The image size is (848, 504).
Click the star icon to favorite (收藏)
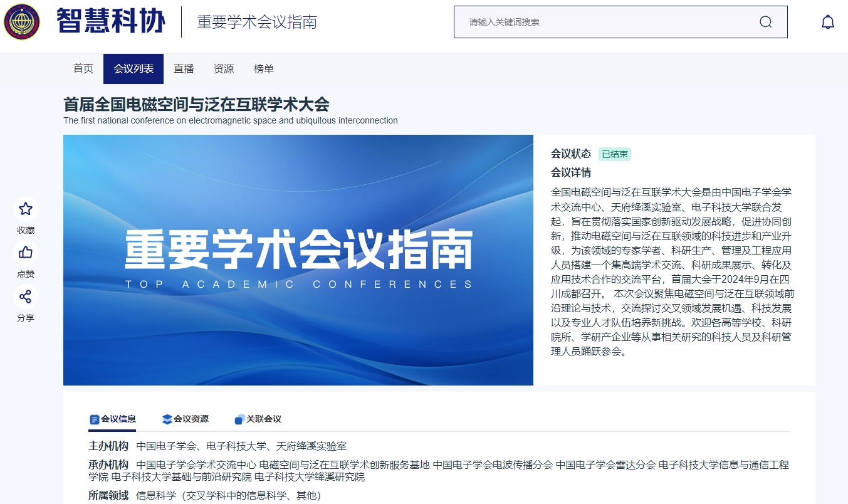(26, 209)
